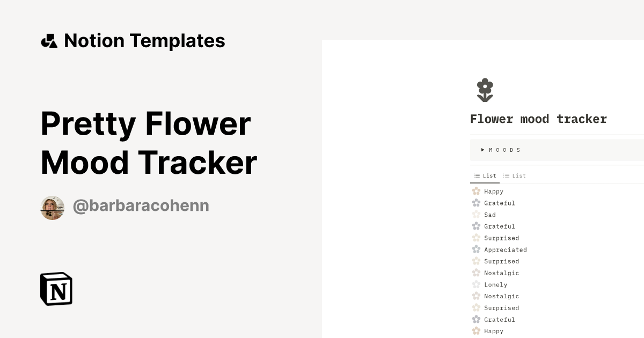Toggle the Surprised mood entry
Viewport: 644px width, 338px height.
pos(501,238)
